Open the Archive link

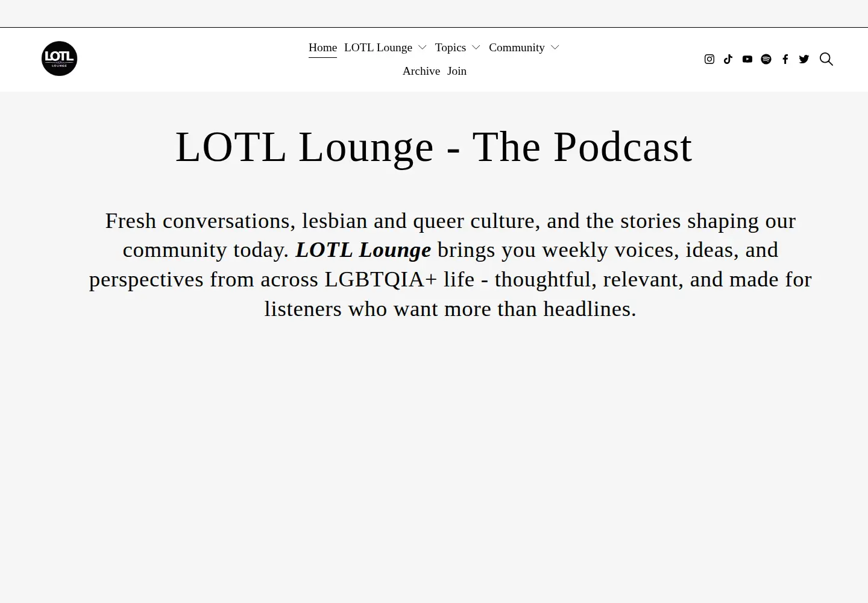[421, 71]
